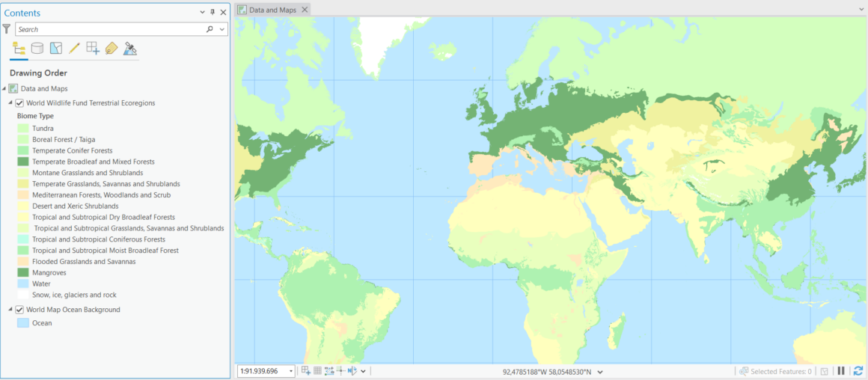This screenshot has width=868, height=380.
Task: Click Selected Features: 0 indicator
Action: pyautogui.click(x=780, y=372)
